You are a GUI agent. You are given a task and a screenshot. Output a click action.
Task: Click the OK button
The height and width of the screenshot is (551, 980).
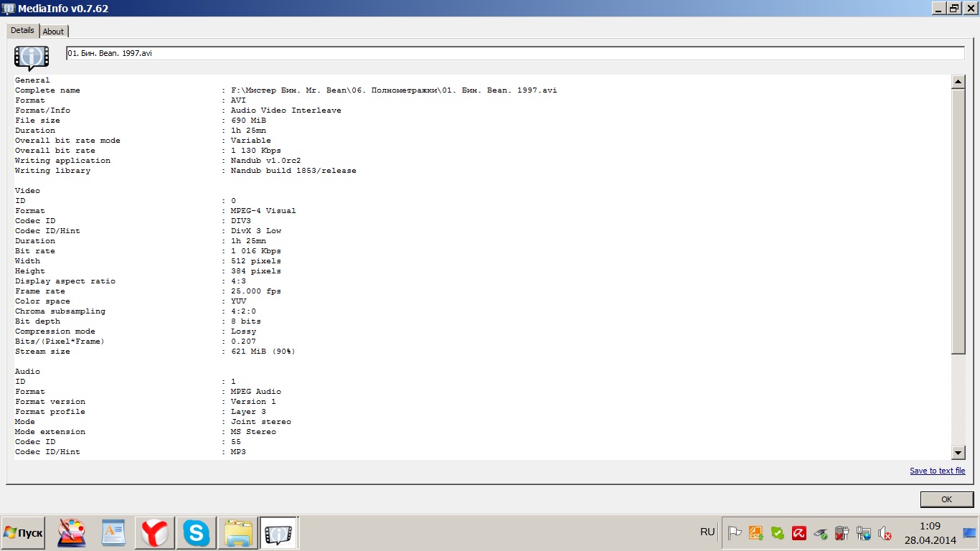(x=946, y=499)
